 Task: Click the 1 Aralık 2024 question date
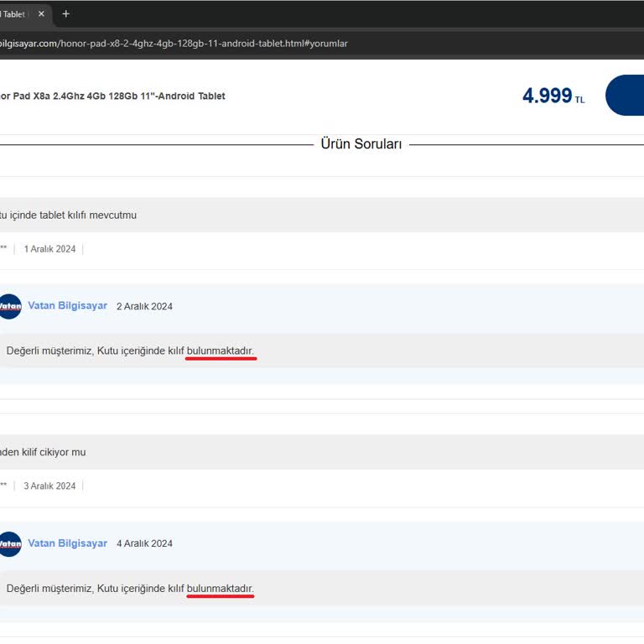49,249
